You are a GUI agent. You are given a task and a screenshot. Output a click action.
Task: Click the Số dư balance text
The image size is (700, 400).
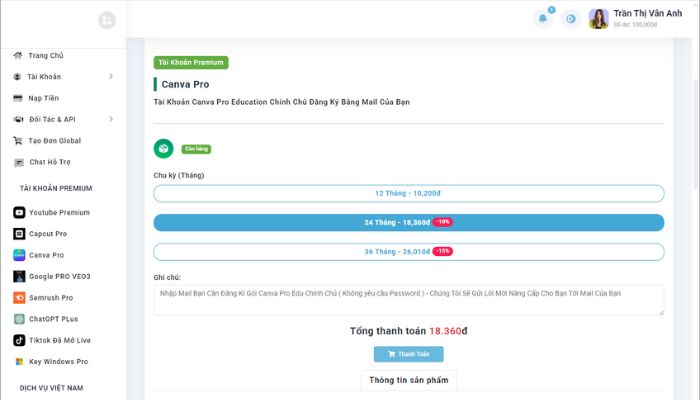click(x=635, y=25)
